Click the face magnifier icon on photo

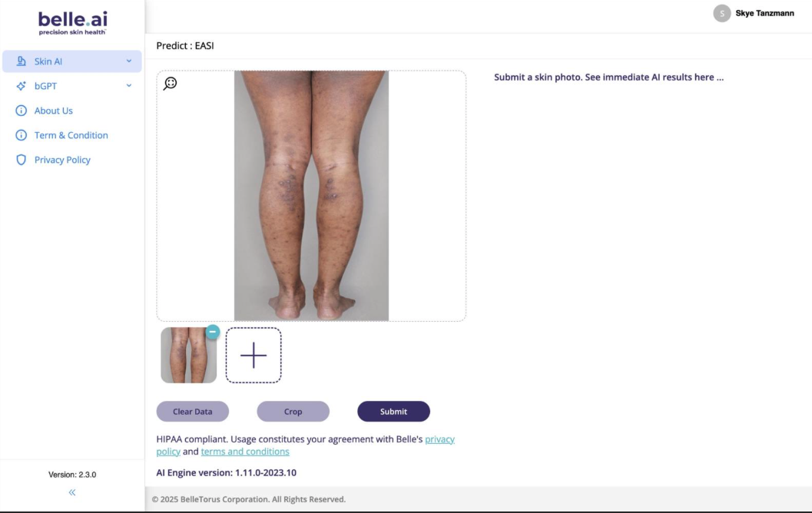(170, 84)
